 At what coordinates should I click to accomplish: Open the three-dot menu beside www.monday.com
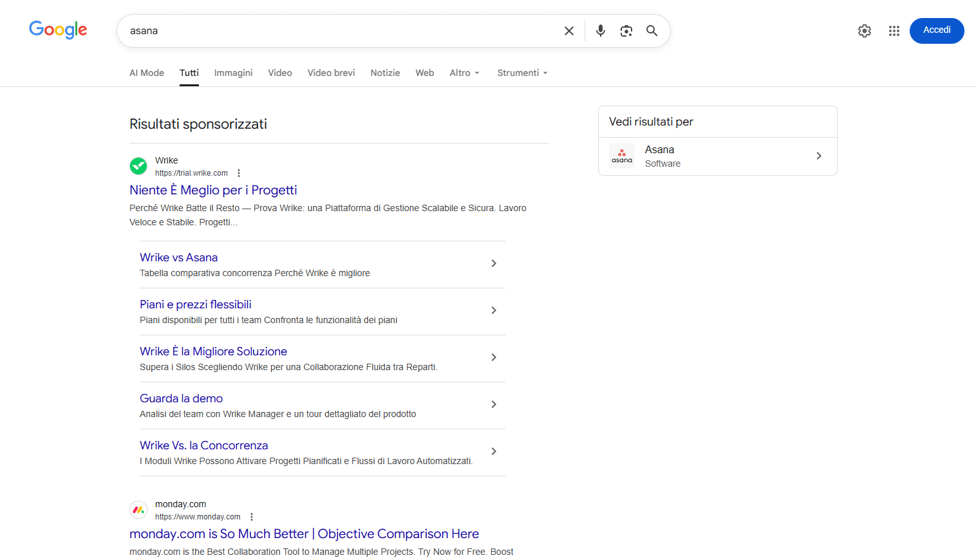click(x=252, y=517)
